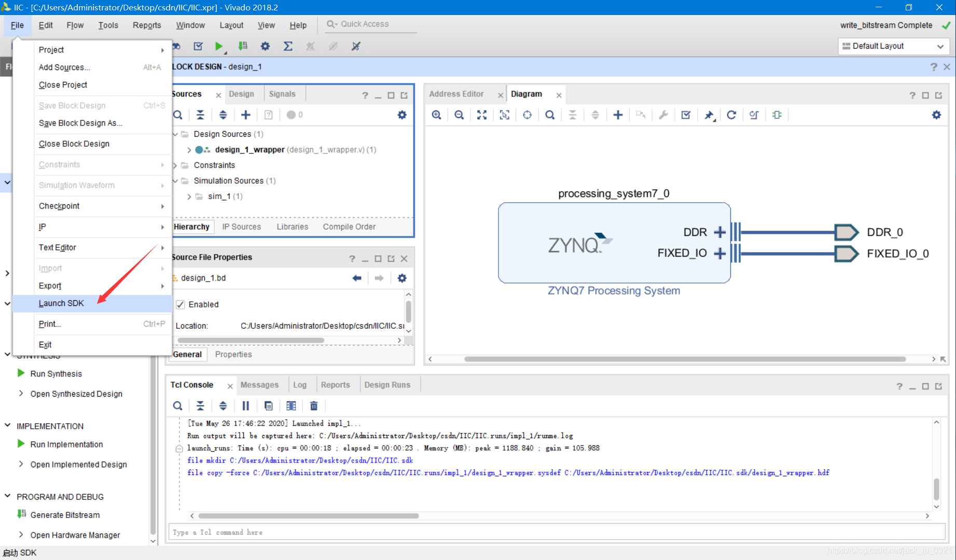
Task: Click the copy icon in Tcl Console
Action: point(268,406)
